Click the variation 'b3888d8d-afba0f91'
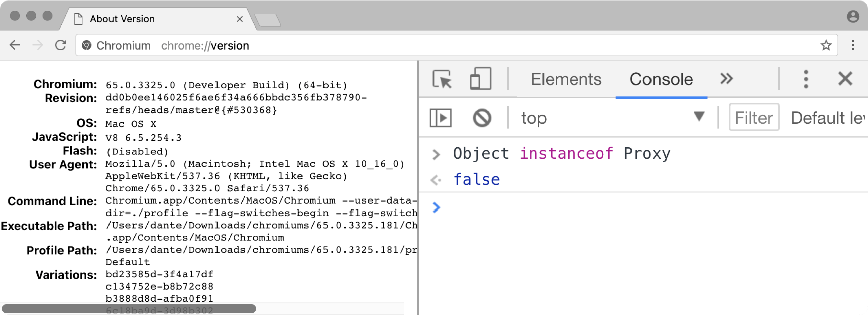The width and height of the screenshot is (868, 315). tap(159, 299)
